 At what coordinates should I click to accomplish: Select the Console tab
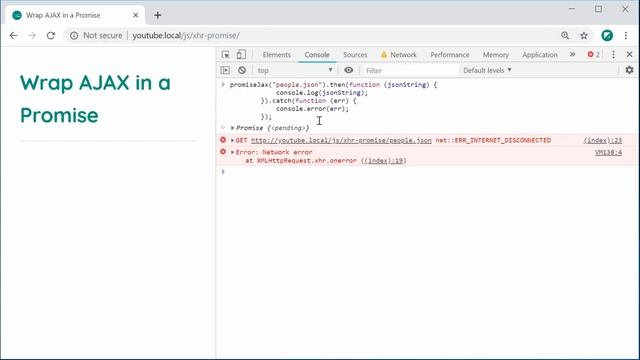[x=317, y=55]
